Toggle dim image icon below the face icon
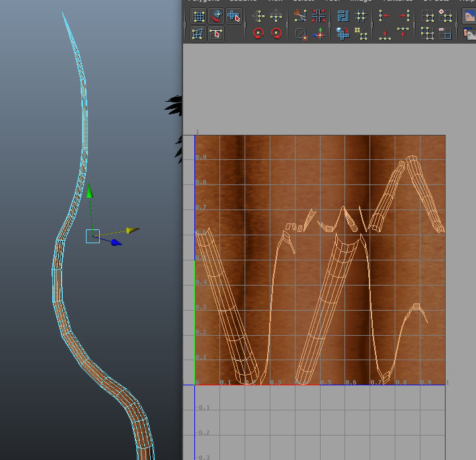476x460 pixels. (x=469, y=34)
